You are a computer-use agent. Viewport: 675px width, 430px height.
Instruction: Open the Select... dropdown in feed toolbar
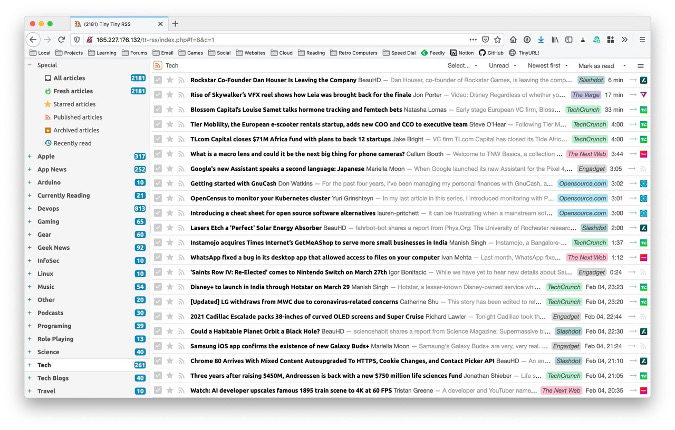462,65
